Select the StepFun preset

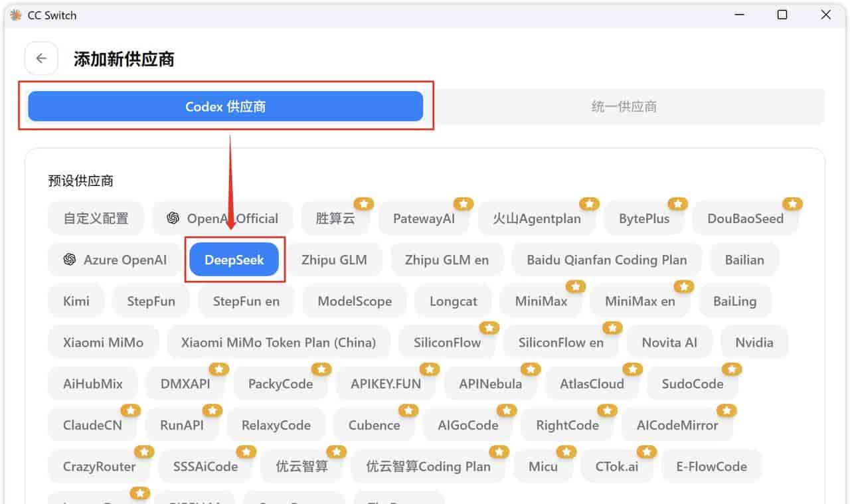151,301
